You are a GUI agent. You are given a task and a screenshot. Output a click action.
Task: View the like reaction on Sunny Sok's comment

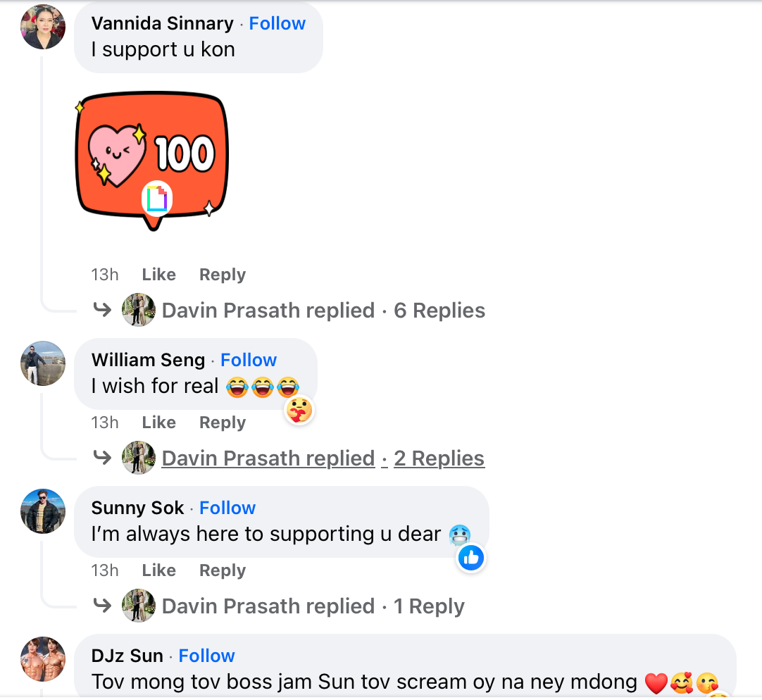click(x=471, y=558)
